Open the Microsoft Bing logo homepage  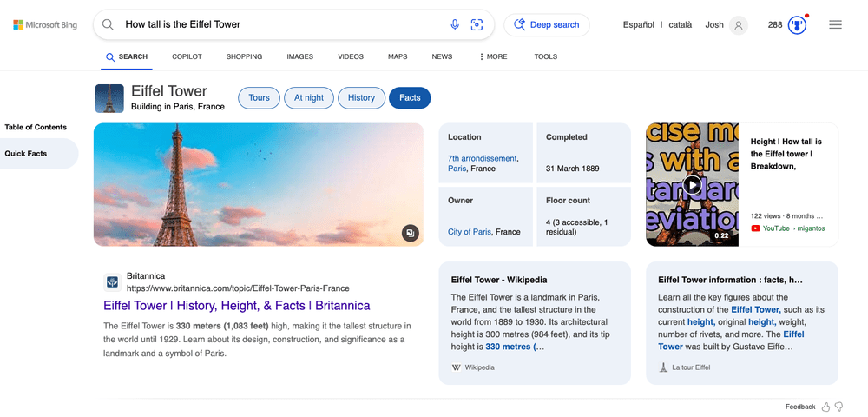click(45, 25)
